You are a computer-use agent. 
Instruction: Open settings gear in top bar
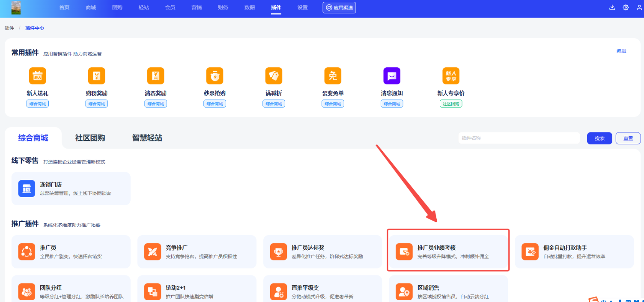click(x=626, y=7)
